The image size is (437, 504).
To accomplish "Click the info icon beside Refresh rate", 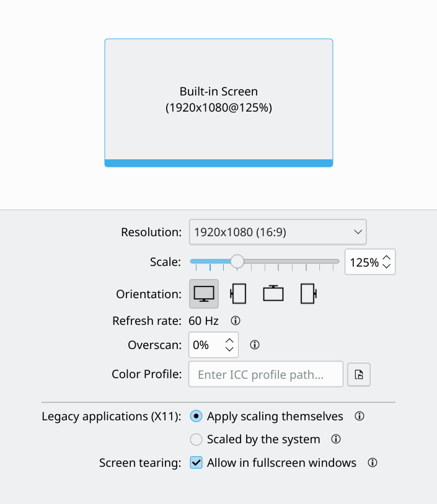I will tap(236, 321).
